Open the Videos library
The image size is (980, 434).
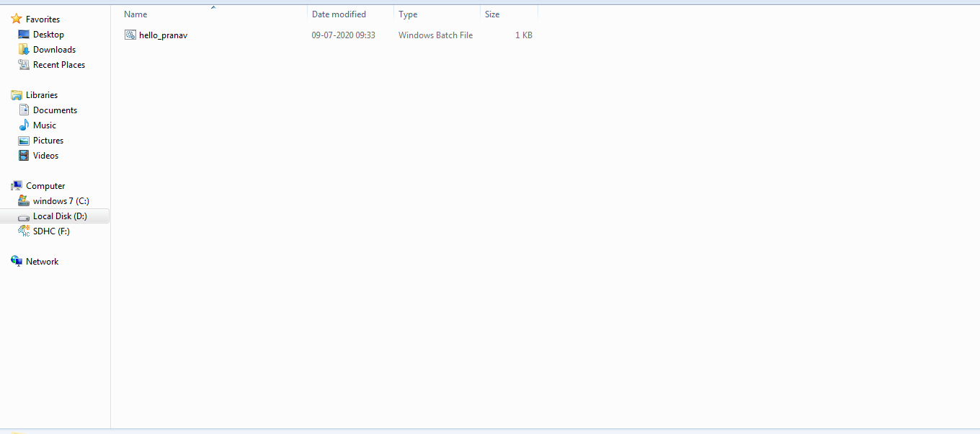[x=45, y=155]
